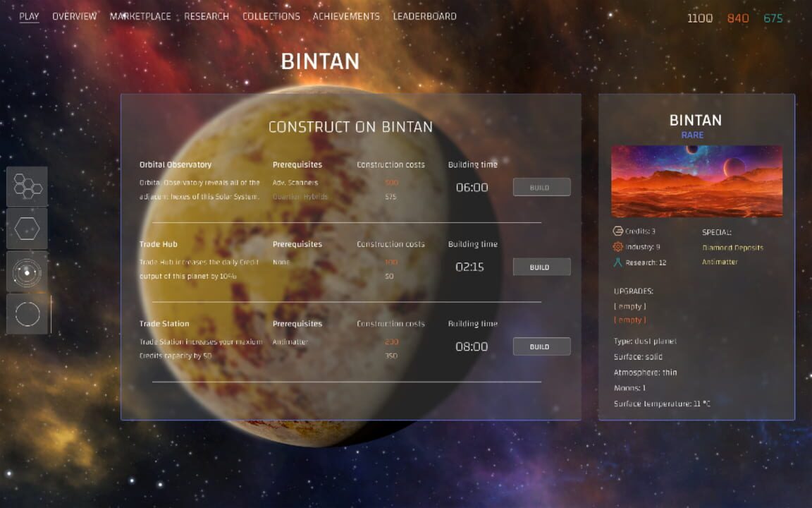The height and width of the screenshot is (508, 812).
Task: Click the orange second empty upgrade slot
Action: click(x=629, y=320)
